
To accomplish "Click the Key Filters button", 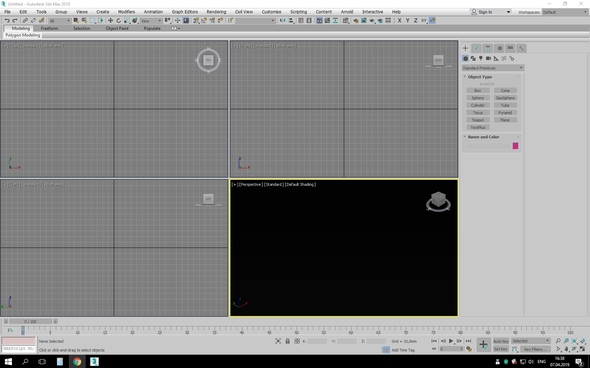I will [535, 349].
